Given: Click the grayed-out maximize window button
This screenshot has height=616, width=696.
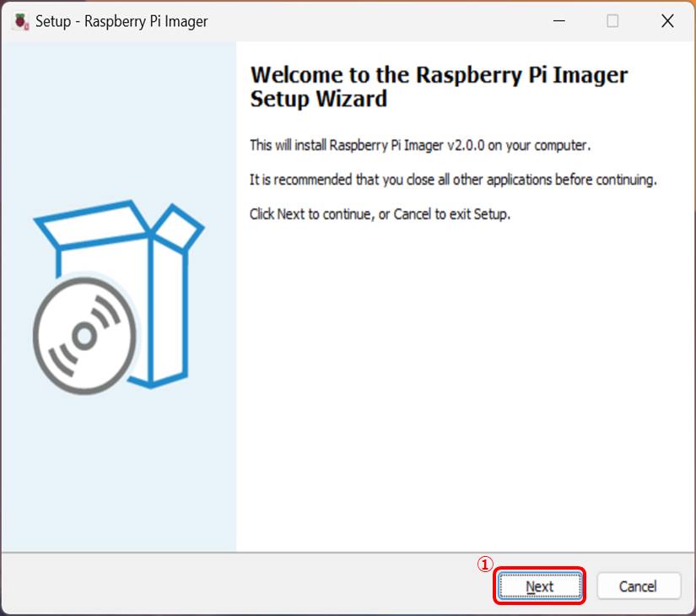Looking at the screenshot, I should pos(612,21).
